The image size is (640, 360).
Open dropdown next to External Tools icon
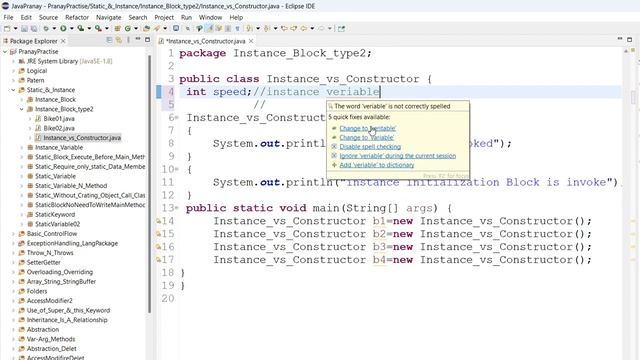point(107,29)
